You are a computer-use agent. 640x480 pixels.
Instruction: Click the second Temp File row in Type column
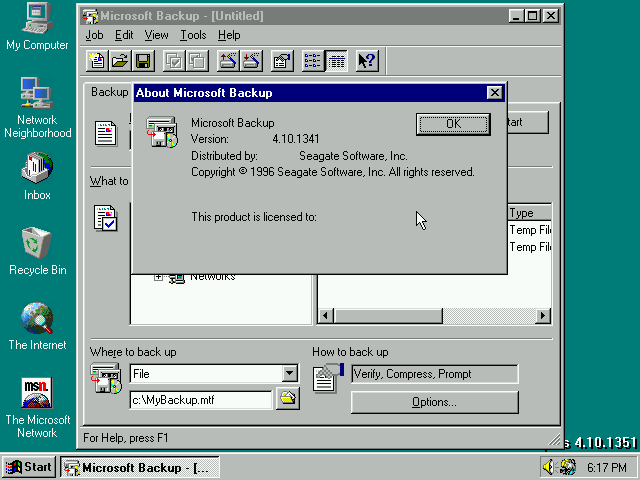pos(530,247)
